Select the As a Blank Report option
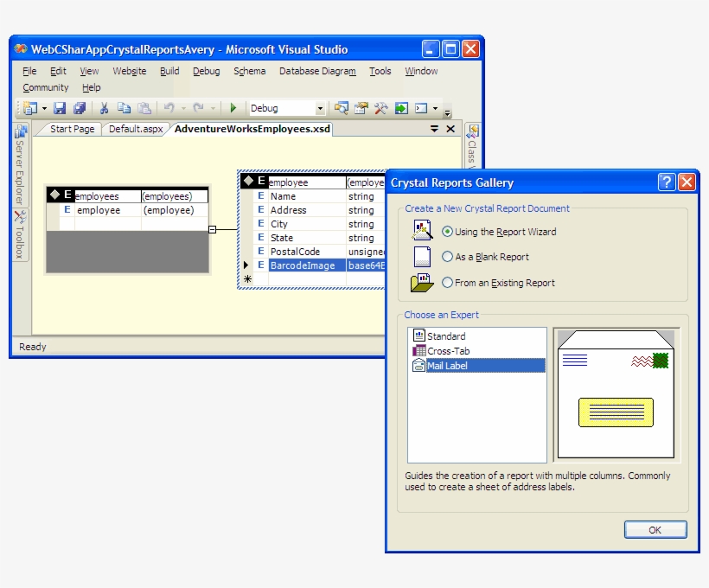This screenshot has height=588, width=709. (x=485, y=257)
